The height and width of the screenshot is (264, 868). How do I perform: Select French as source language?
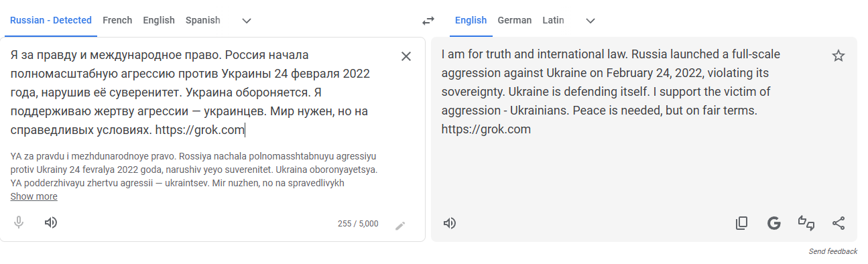[x=117, y=20]
